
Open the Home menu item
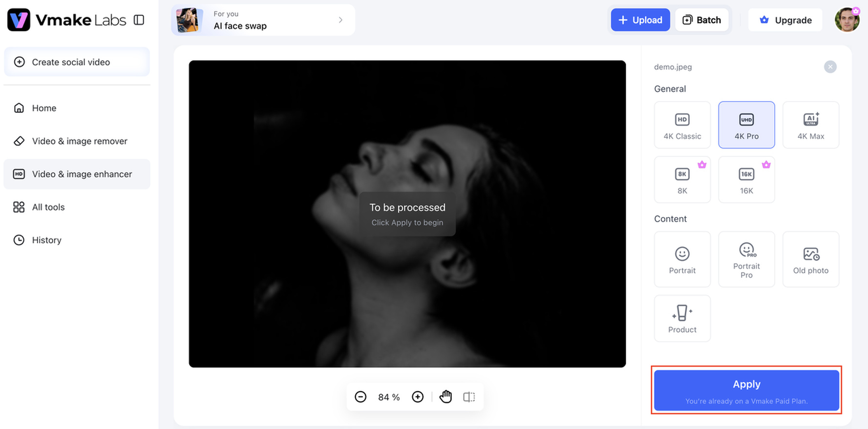click(x=77, y=108)
